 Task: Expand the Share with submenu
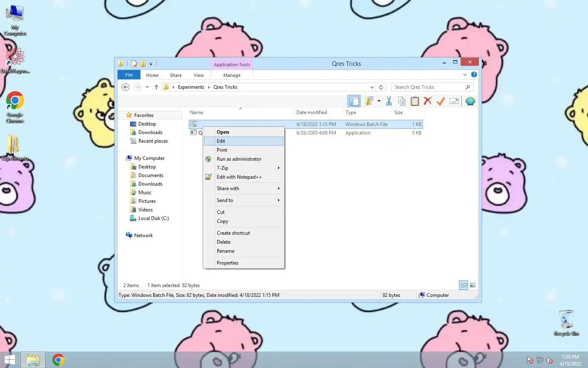pyautogui.click(x=244, y=188)
